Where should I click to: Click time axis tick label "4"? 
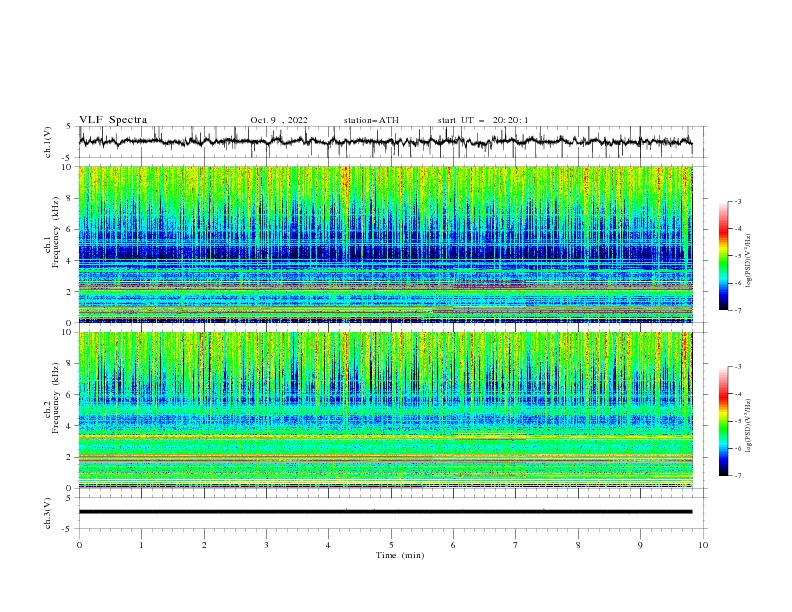pos(328,545)
